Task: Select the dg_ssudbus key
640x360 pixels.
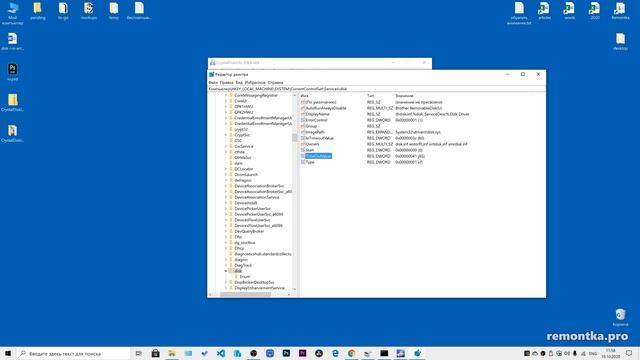Action: coord(245,242)
